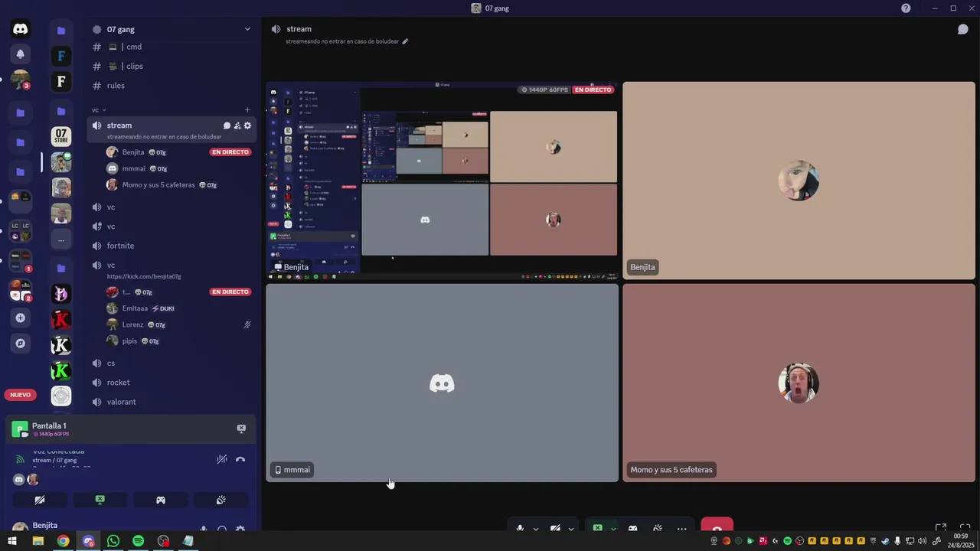Toggle noise suppression in voice panel
The image size is (980, 551).
click(222, 459)
